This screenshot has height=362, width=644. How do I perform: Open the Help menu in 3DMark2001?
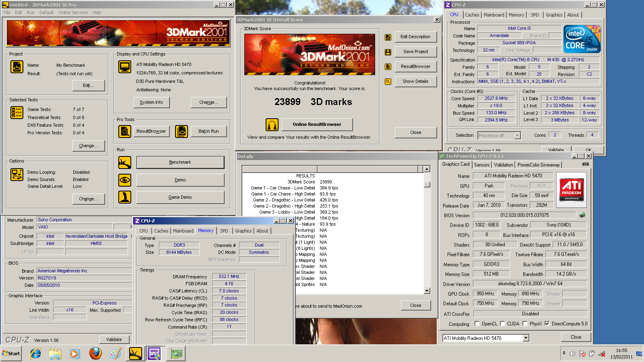click(x=97, y=12)
